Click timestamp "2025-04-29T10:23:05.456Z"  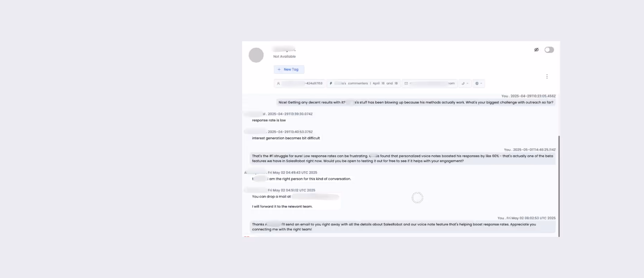click(x=533, y=96)
